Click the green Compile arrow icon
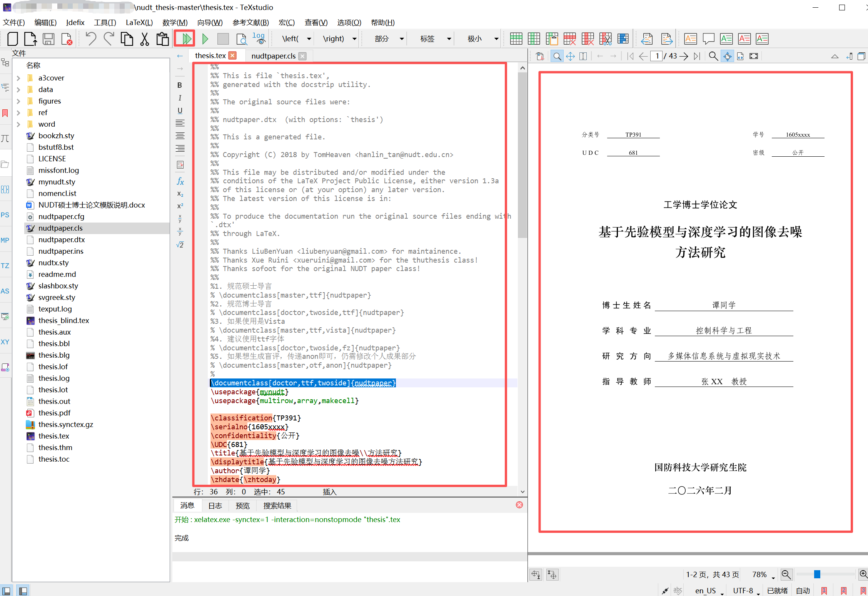The image size is (868, 596). tap(205, 39)
